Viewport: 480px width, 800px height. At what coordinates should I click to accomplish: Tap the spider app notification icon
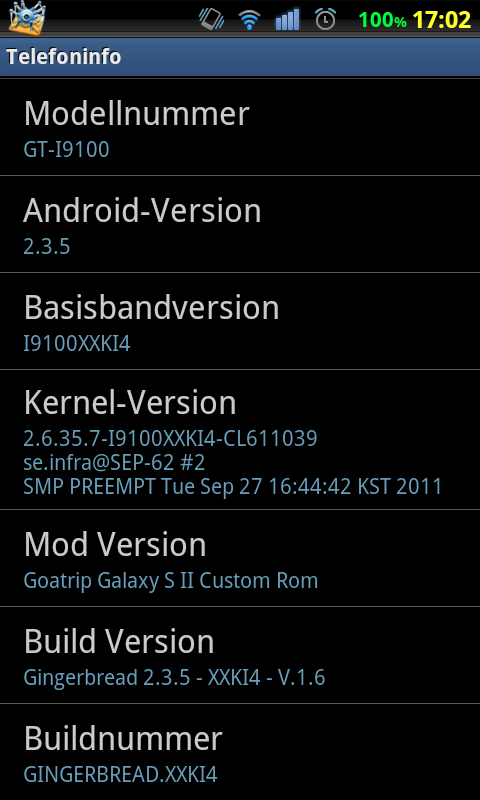pyautogui.click(x=27, y=18)
